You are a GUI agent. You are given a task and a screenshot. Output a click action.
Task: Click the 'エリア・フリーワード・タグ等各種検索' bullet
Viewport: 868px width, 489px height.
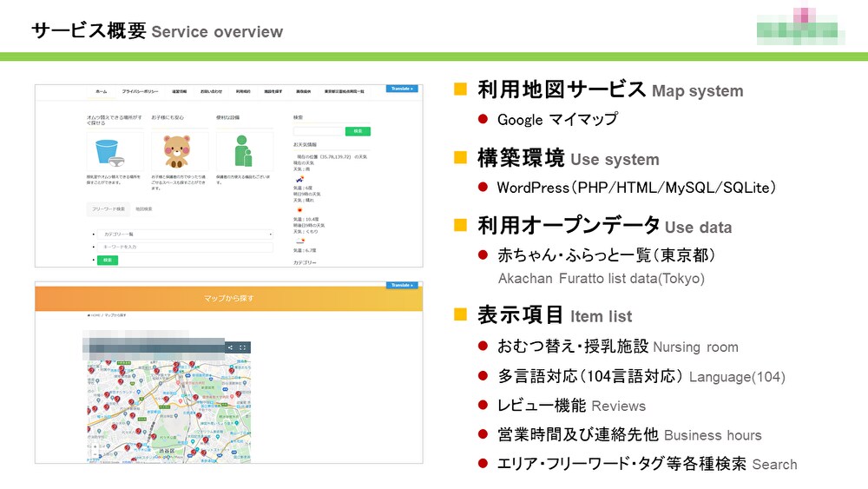point(621,464)
